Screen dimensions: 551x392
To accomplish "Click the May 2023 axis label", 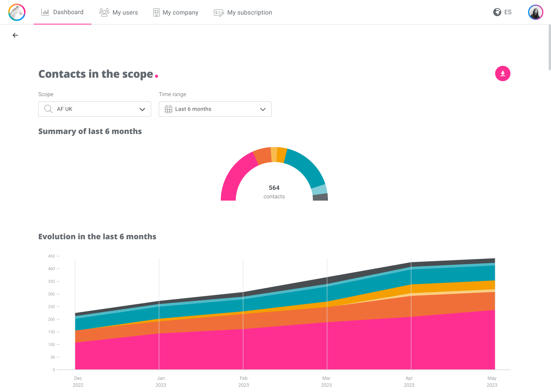I will coord(492,382).
